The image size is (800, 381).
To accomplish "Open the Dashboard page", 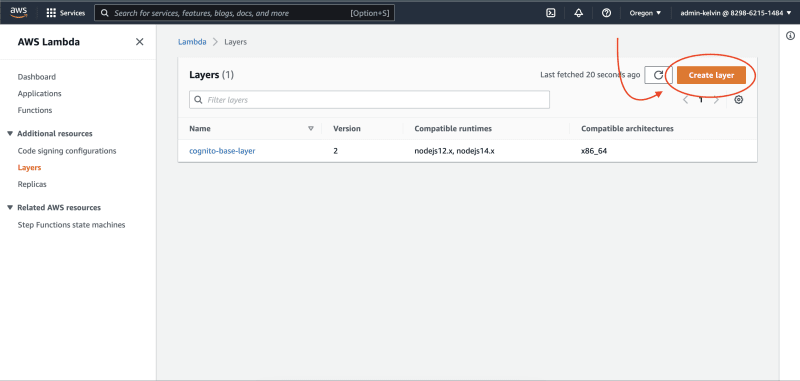I will [x=37, y=77].
